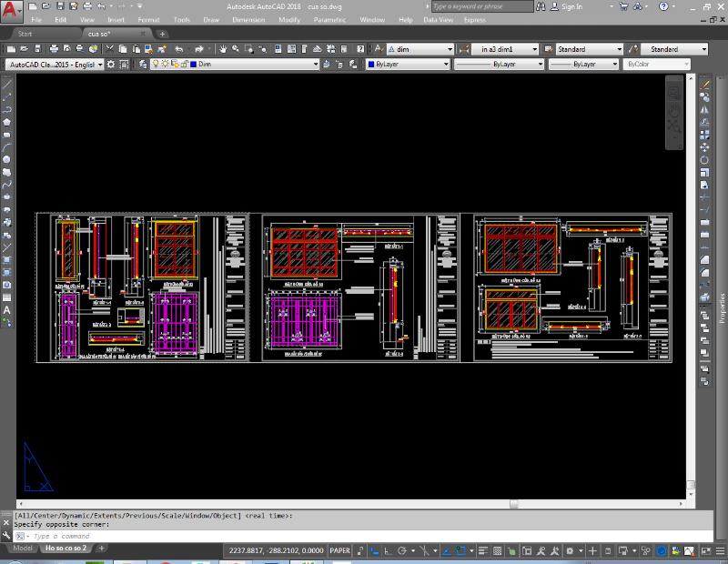This screenshot has width=728, height=564.
Task: Click the Match Properties icon
Action: pos(162,49)
